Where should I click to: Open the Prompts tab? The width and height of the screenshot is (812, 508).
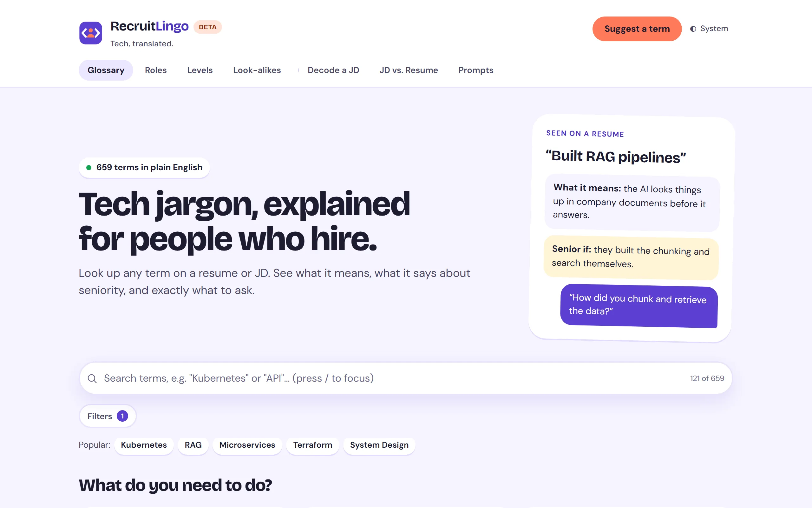click(476, 70)
